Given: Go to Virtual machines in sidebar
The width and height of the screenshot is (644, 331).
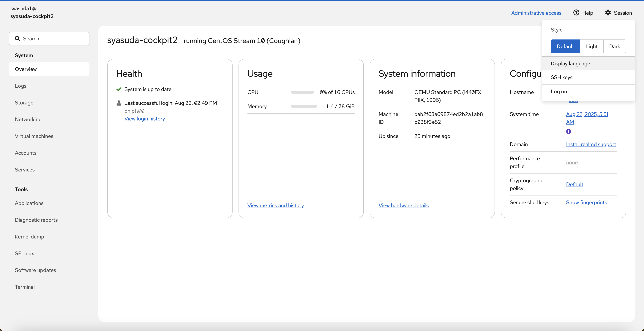Looking at the screenshot, I should (x=34, y=136).
